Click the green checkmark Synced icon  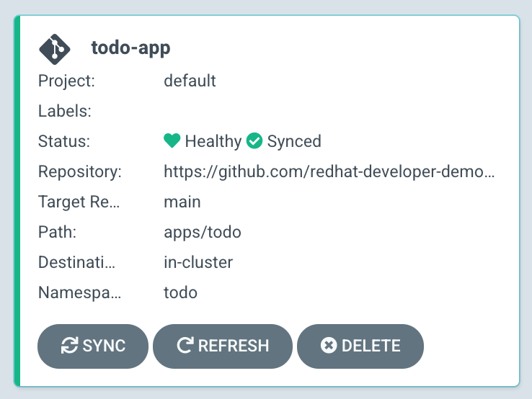point(254,140)
